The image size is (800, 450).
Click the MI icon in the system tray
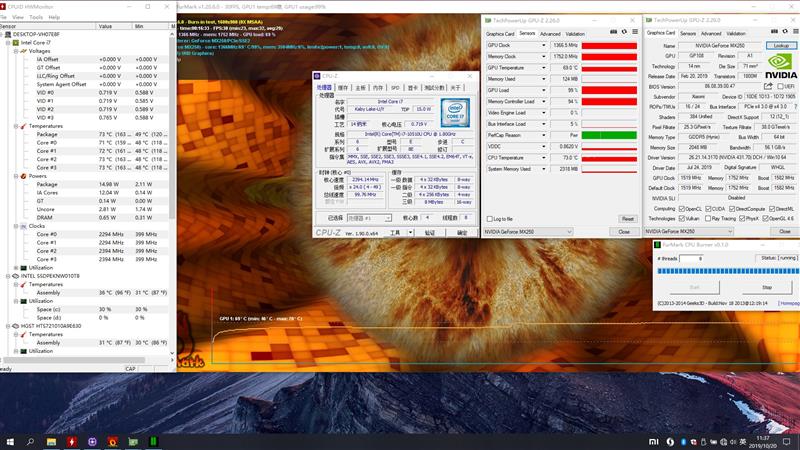tap(654, 441)
